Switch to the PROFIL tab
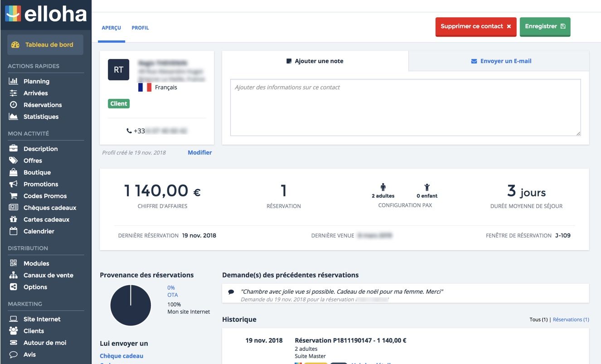The image size is (601, 364). (141, 28)
